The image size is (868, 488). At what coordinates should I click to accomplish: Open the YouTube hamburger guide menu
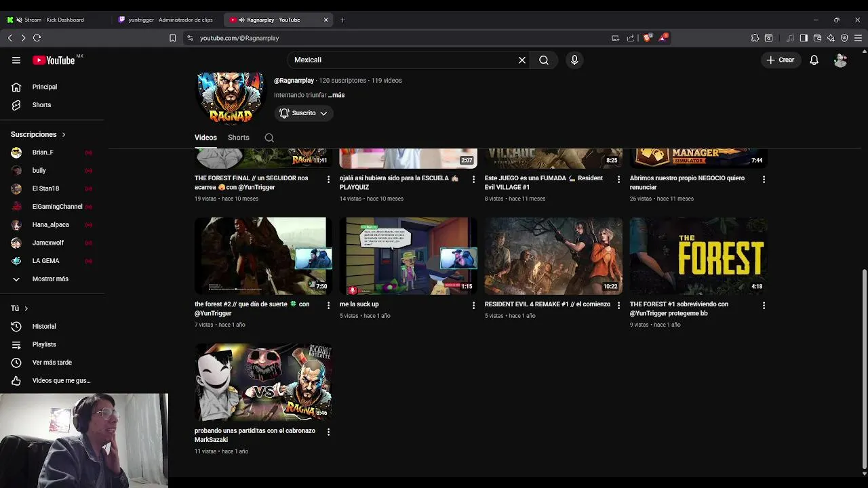[x=16, y=60]
